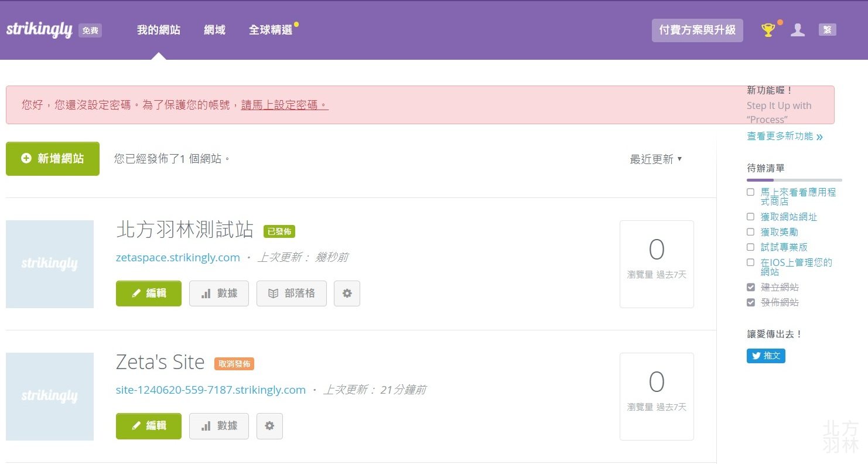
Task: Check 試試專業版 checkbox
Action: point(750,247)
